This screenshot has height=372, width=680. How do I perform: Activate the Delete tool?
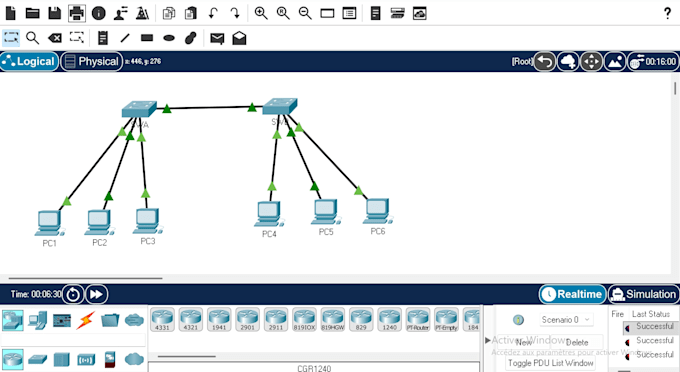55,38
